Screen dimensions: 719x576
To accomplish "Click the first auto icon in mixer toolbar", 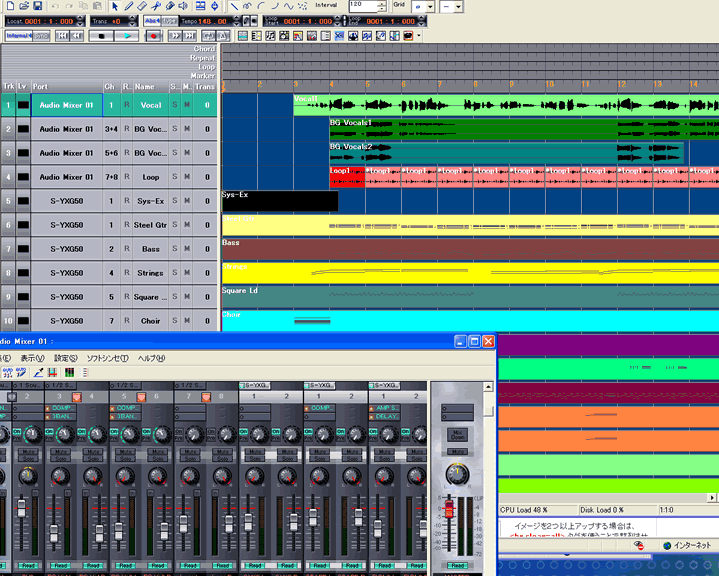I will tap(7, 372).
